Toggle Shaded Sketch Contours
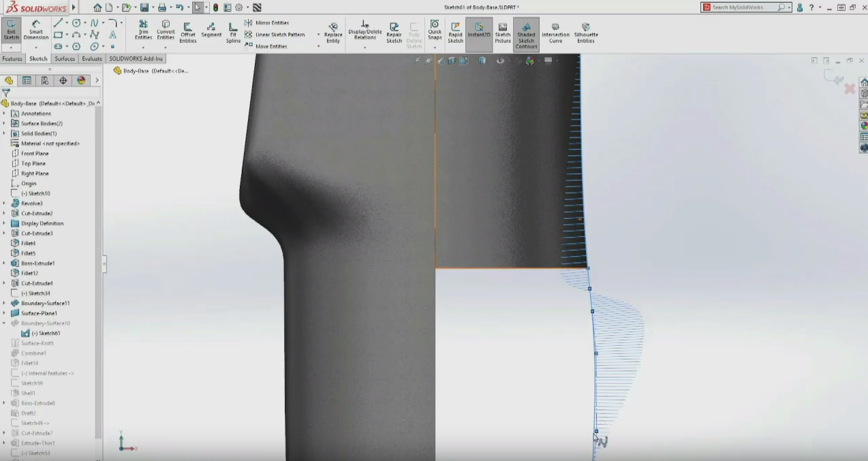 coord(526,34)
